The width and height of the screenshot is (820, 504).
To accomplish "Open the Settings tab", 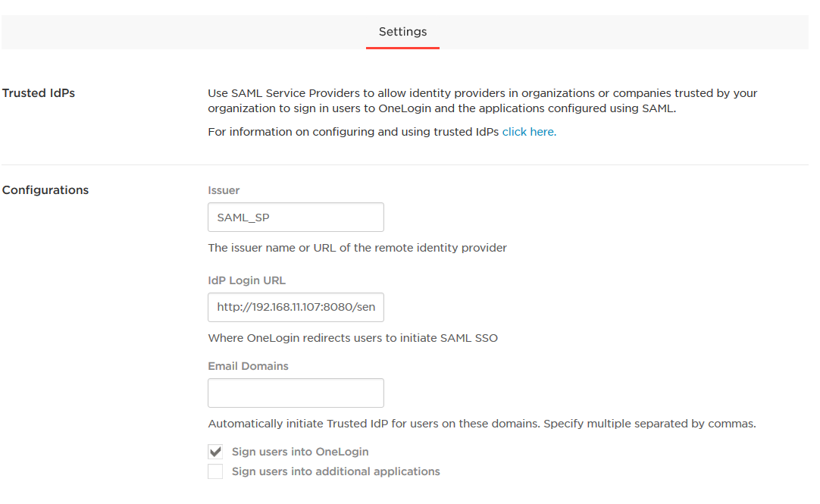I will (402, 33).
